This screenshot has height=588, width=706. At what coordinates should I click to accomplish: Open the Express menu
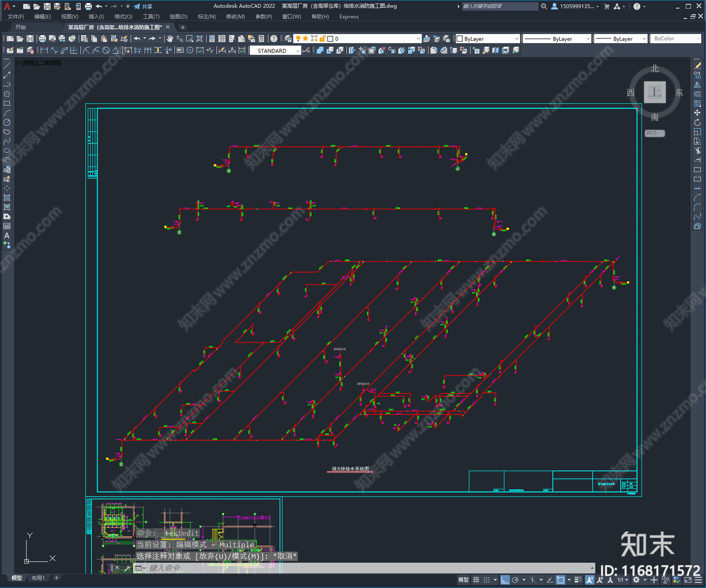click(349, 17)
